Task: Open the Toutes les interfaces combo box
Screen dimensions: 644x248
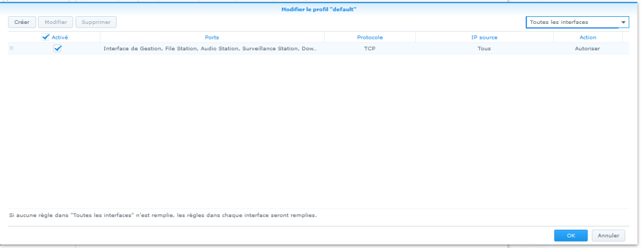Action: click(577, 22)
